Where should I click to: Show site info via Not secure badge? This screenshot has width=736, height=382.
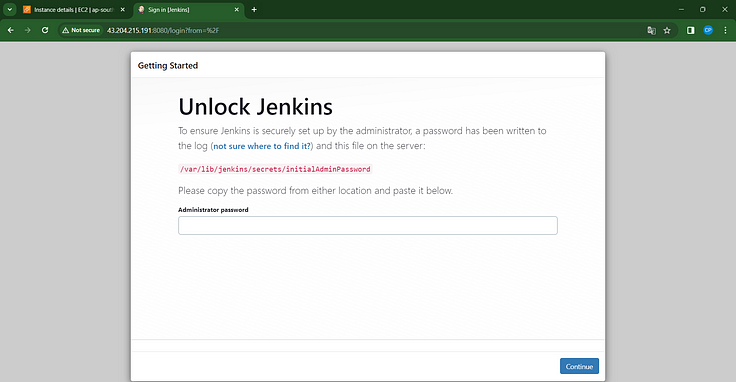81,30
